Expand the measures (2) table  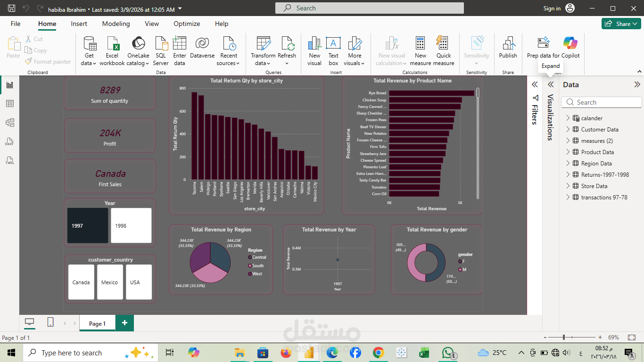[x=568, y=141]
